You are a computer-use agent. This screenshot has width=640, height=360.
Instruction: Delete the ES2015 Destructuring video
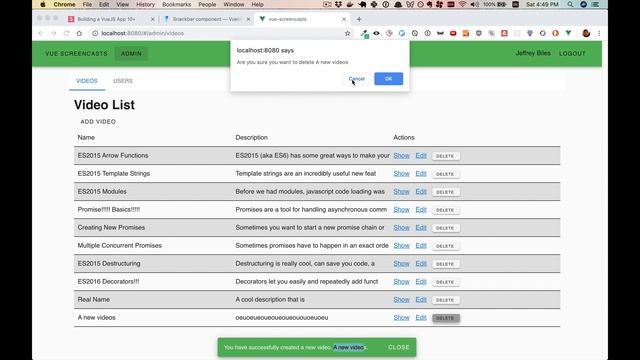click(445, 264)
